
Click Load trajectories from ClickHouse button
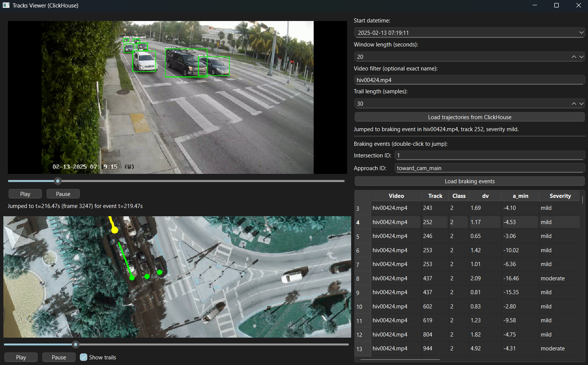(469, 117)
